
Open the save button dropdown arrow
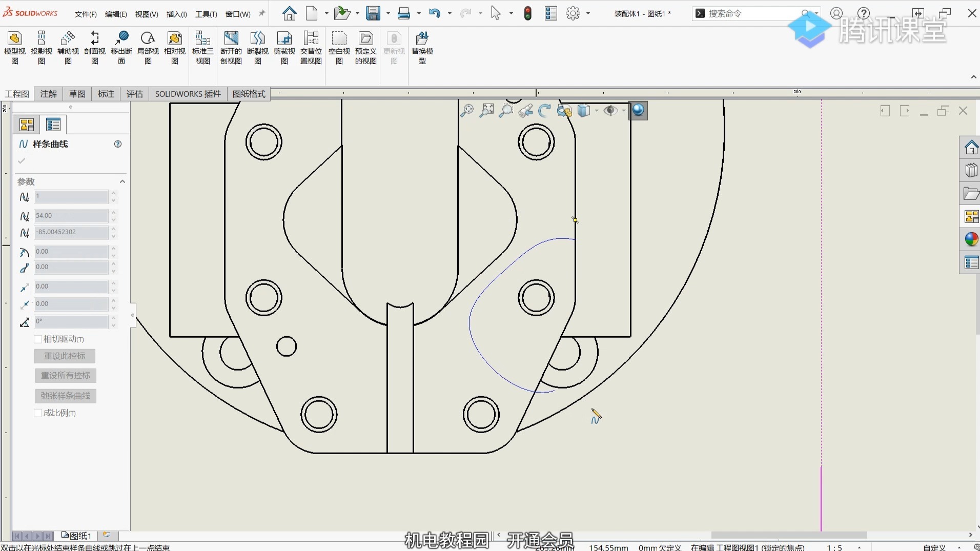[x=388, y=13]
